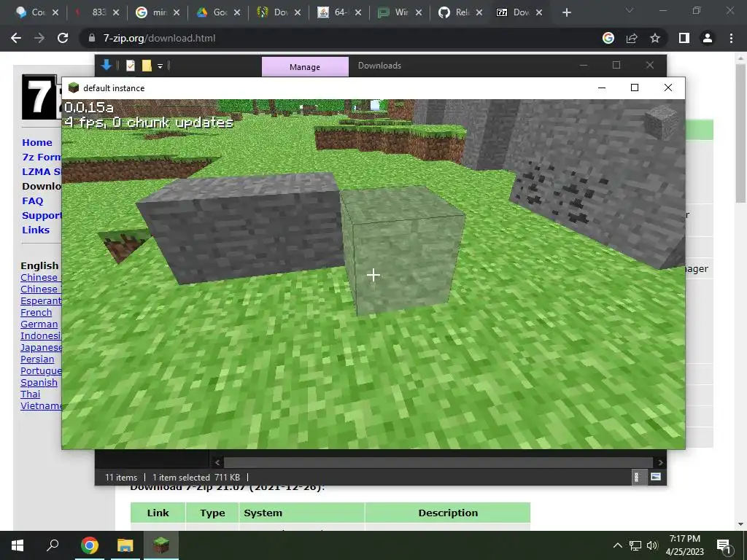Open the 7z Format link in sidebar

tap(42, 157)
